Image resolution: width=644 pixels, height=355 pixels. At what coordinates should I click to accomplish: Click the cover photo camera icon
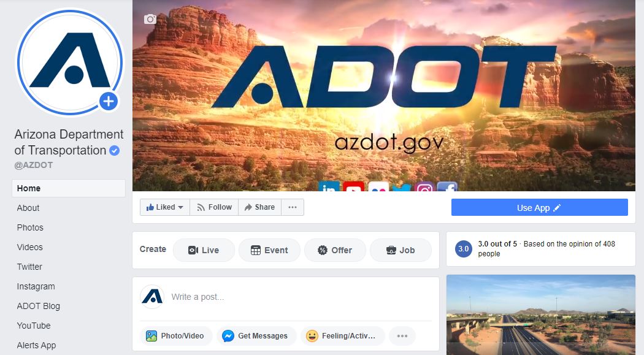(150, 19)
